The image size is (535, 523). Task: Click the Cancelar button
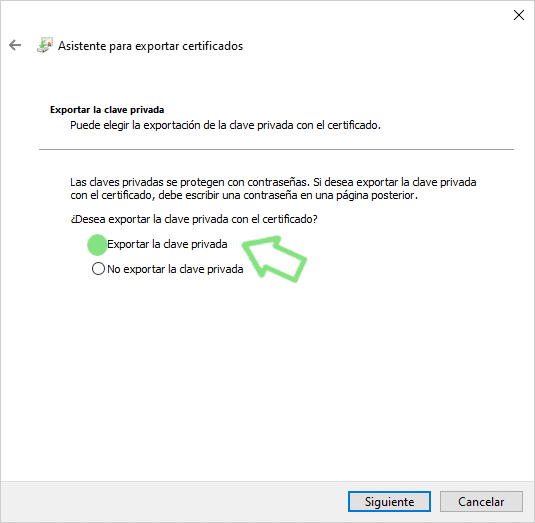point(481,501)
